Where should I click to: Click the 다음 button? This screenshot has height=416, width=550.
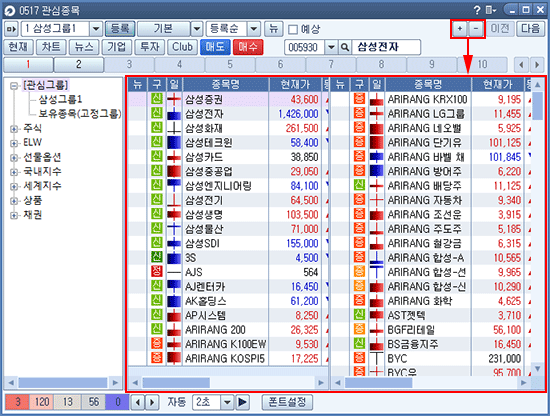coord(530,29)
